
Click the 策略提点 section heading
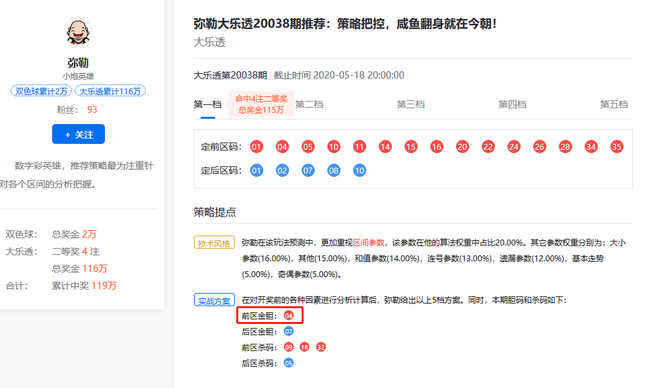(x=215, y=212)
